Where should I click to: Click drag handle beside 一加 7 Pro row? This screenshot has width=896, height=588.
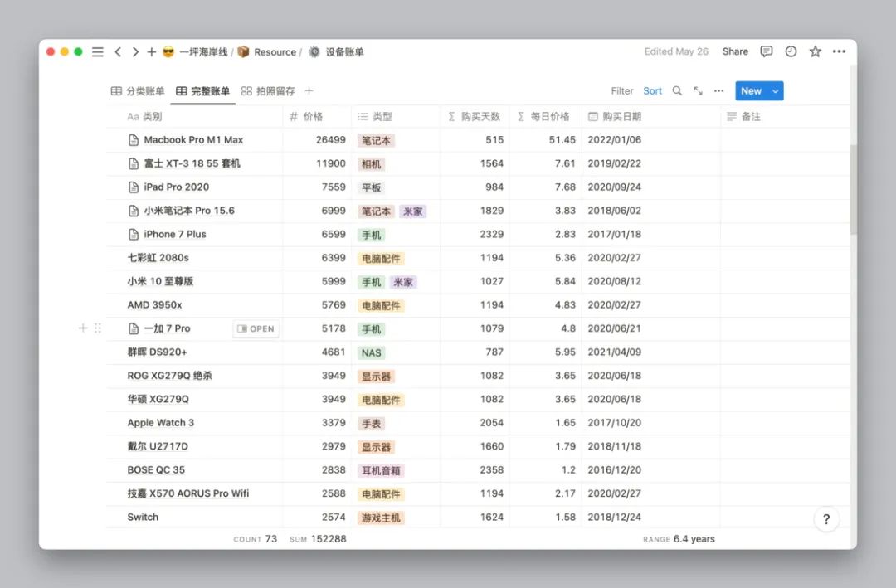98,328
